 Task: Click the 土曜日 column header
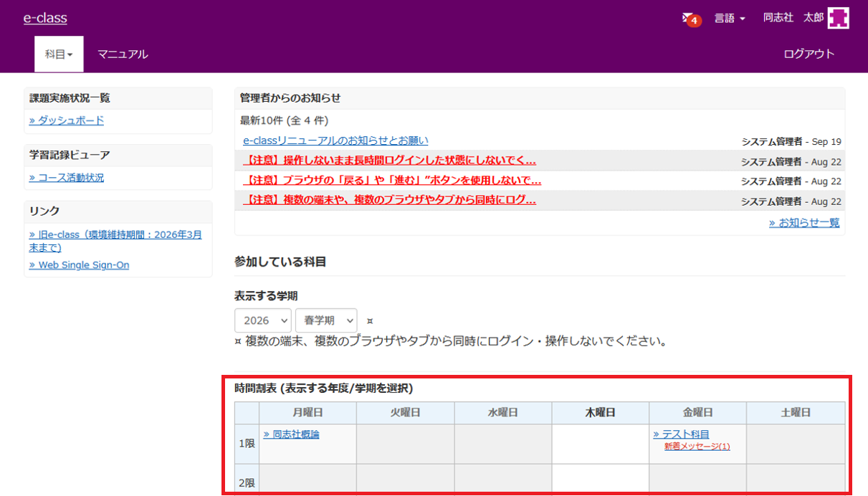796,413
